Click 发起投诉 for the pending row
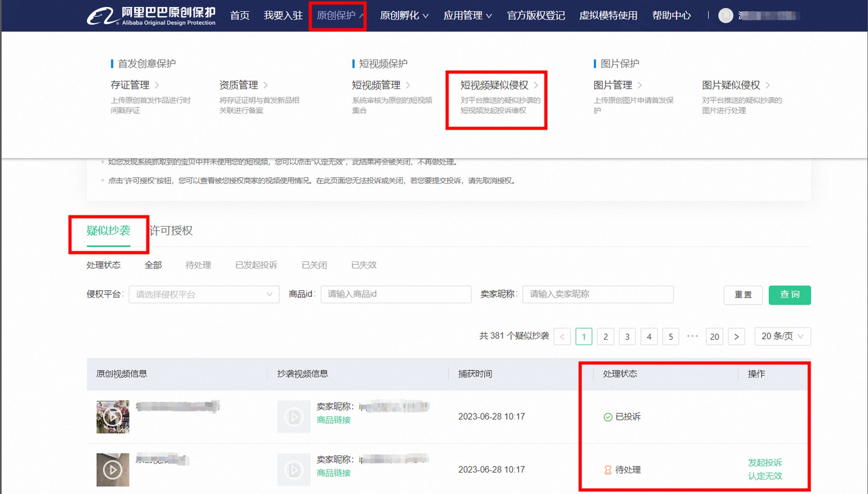Image resolution: width=868 pixels, height=494 pixels. pyautogui.click(x=765, y=463)
